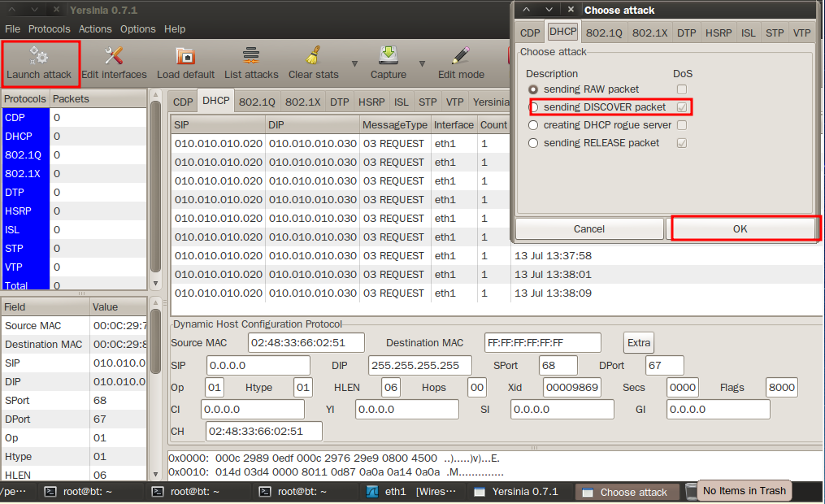Open 802.1X tab in Choose attack dialog
The image size is (825, 504).
click(x=649, y=33)
